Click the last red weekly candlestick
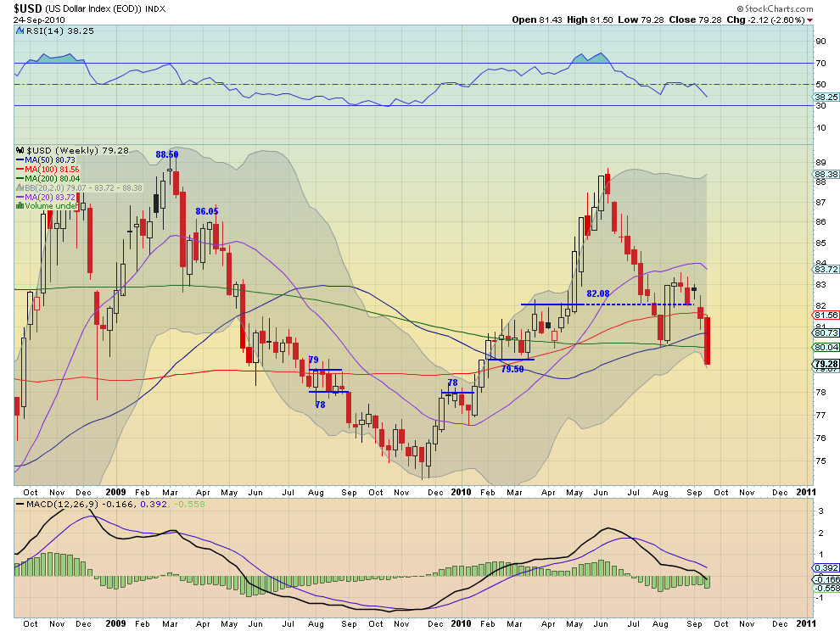840x631 pixels. tap(707, 341)
